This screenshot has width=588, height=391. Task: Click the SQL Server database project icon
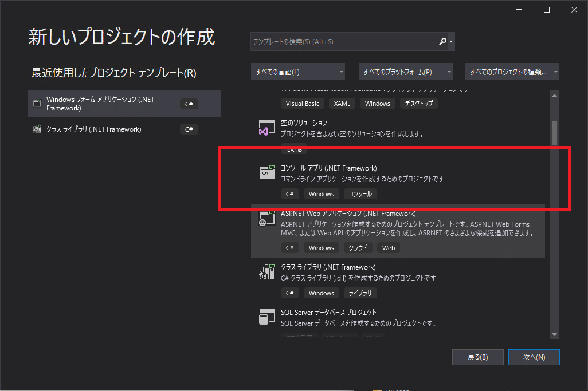tap(266, 317)
